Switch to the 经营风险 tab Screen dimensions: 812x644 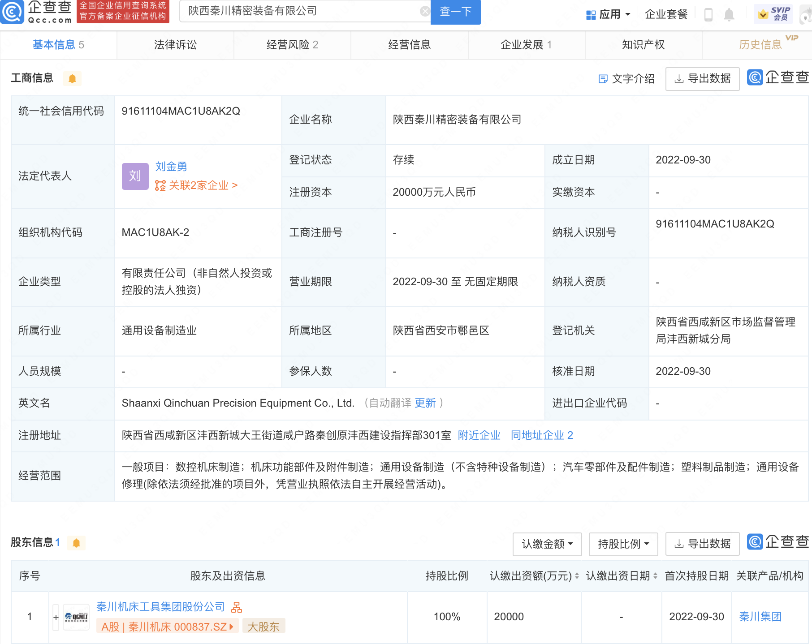(292, 45)
